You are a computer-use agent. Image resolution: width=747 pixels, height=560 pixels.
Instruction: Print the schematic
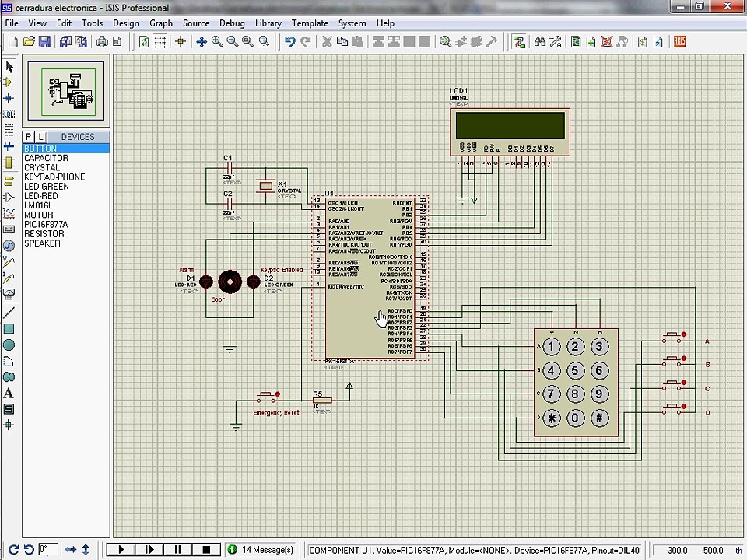coord(102,42)
